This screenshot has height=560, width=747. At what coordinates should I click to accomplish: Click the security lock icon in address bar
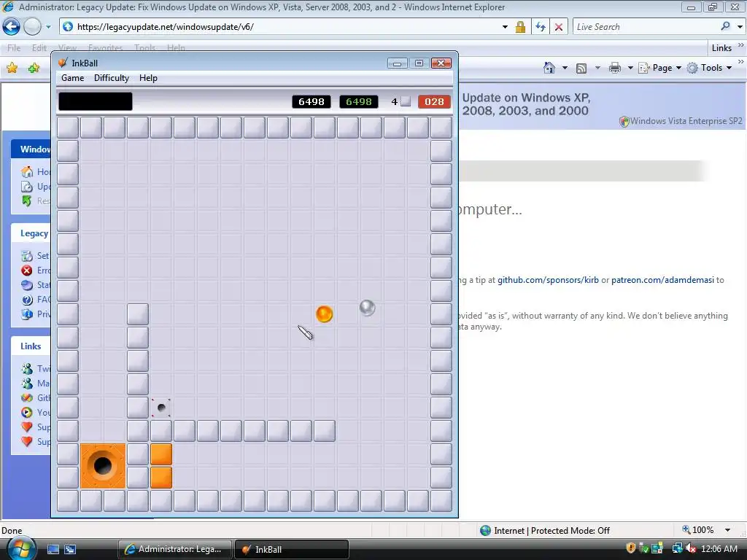[520, 27]
